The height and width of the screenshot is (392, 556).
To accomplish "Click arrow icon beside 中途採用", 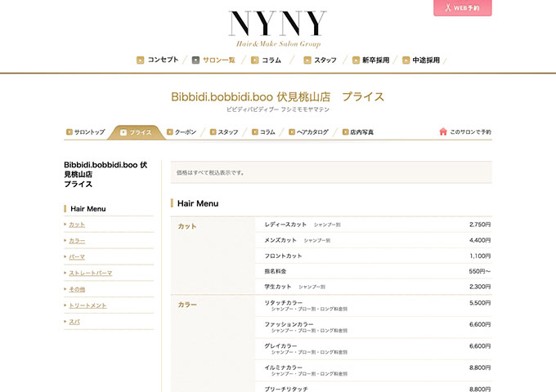I will click(406, 60).
